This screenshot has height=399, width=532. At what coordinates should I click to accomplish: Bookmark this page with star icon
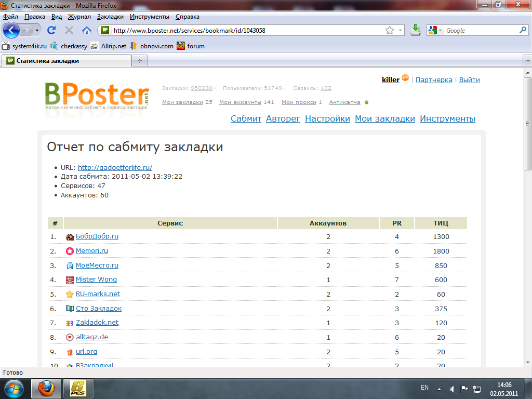point(390,31)
